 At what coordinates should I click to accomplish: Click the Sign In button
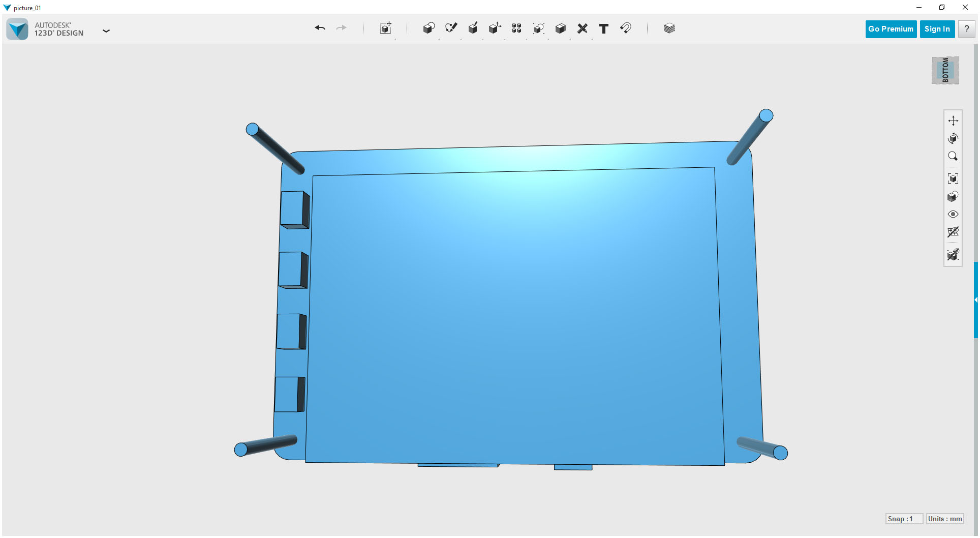pos(937,28)
